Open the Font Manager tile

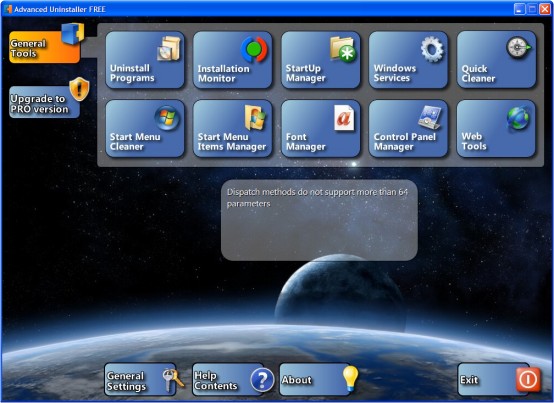coord(320,128)
